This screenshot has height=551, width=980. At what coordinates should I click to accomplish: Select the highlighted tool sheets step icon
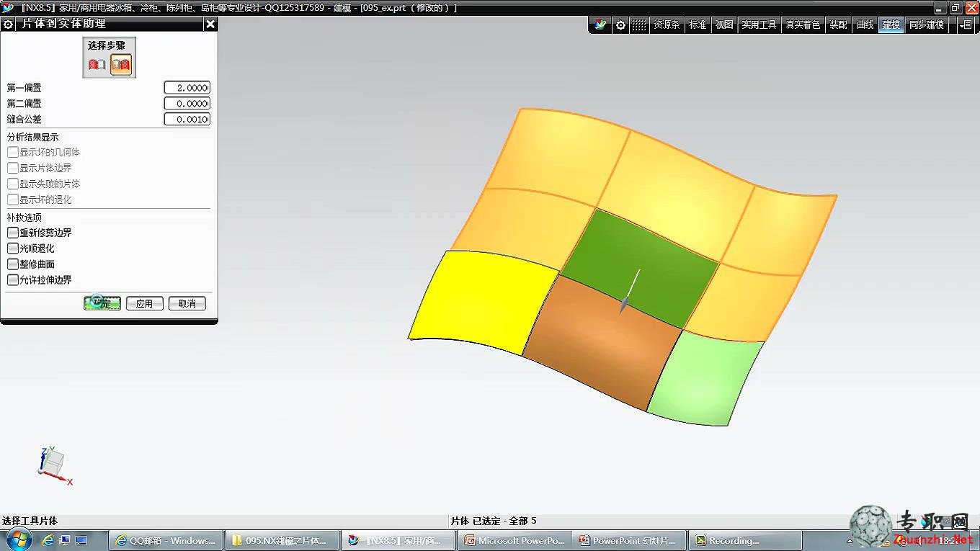pos(121,65)
